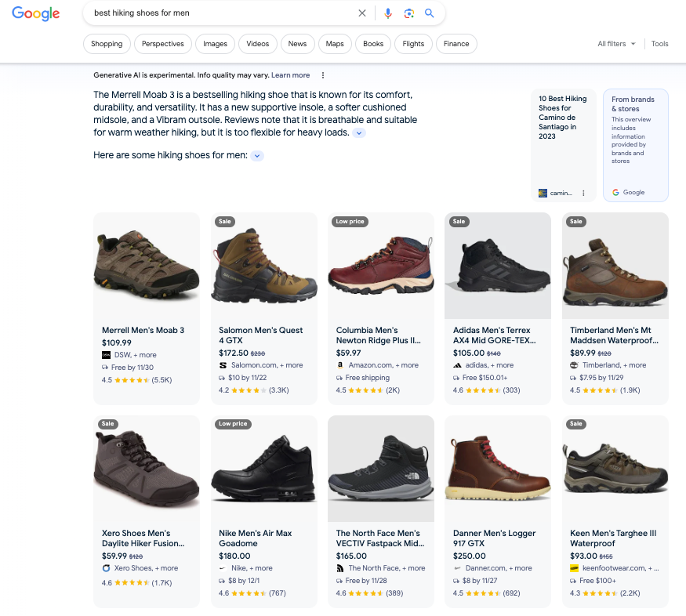Image resolution: width=686 pixels, height=616 pixels.
Task: Click the Xero Shoes Daylite Hiker image
Action: point(147,469)
